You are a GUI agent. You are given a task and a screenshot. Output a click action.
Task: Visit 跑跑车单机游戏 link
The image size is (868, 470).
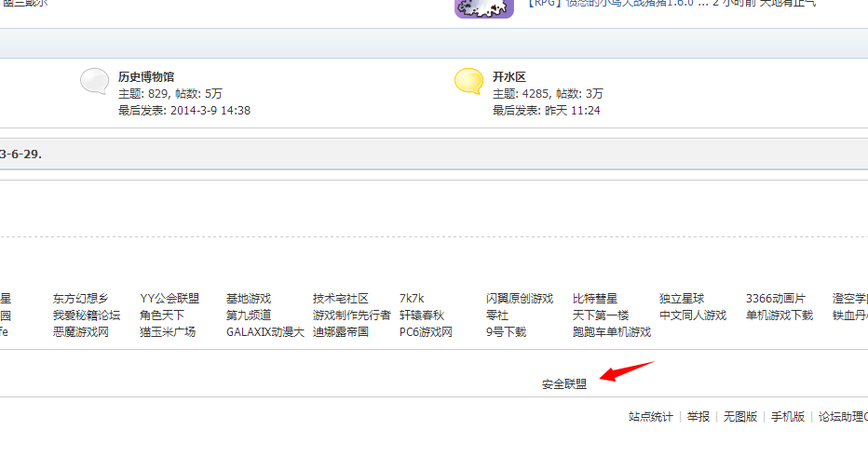[612, 332]
